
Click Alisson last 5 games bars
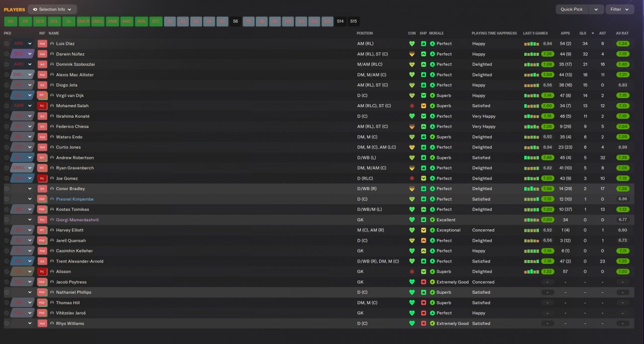click(x=532, y=272)
